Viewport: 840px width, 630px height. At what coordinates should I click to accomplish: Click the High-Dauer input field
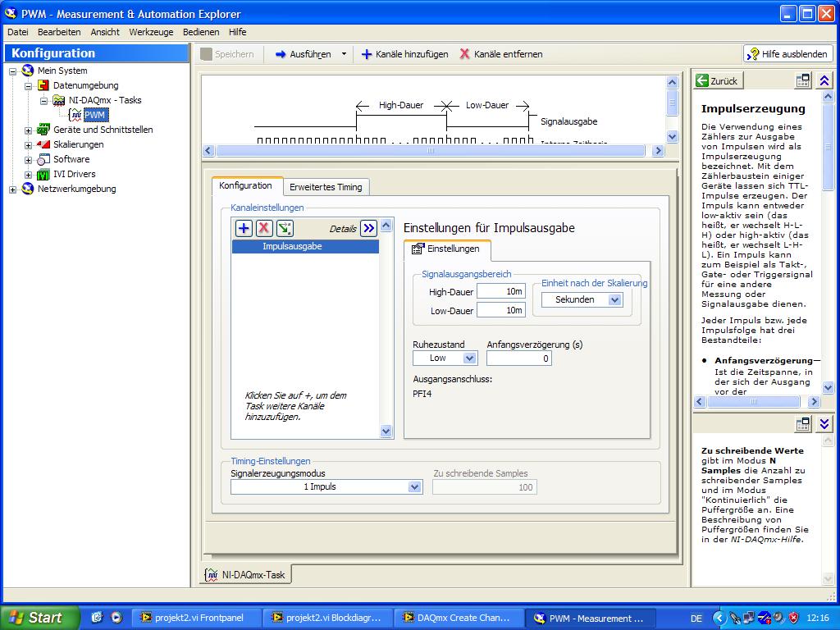pos(501,291)
